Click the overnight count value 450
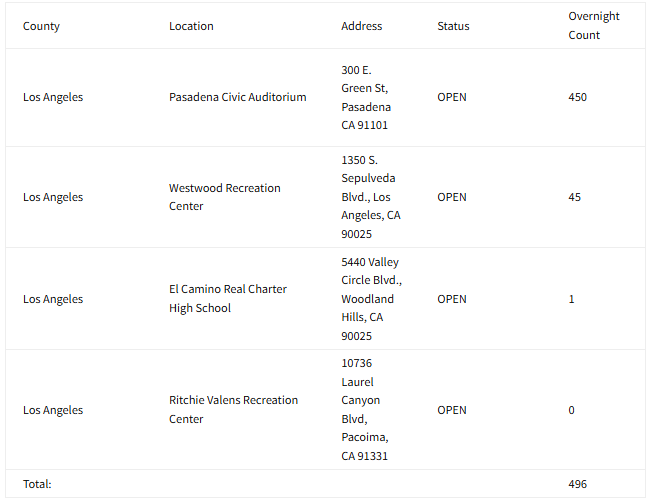 point(577,97)
